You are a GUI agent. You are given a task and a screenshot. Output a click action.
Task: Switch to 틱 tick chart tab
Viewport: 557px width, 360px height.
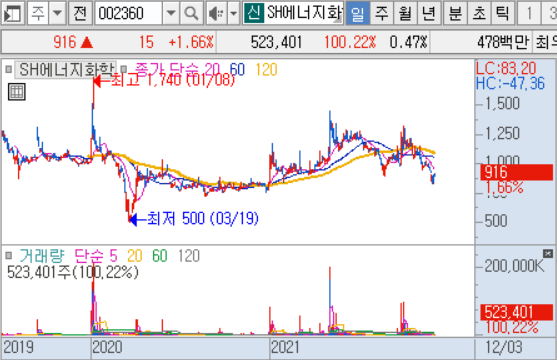point(502,14)
